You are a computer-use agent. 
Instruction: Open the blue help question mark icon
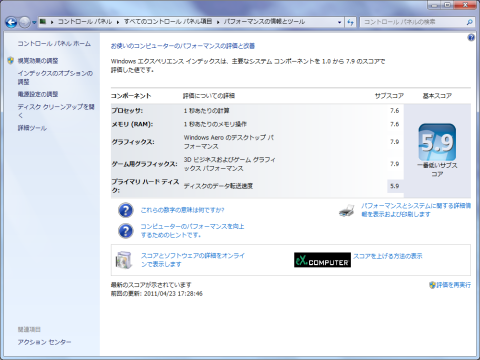pos(471,37)
